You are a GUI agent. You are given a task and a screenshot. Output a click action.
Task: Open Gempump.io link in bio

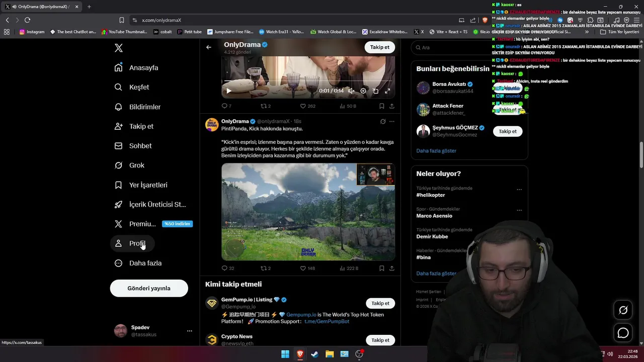pos(301,315)
